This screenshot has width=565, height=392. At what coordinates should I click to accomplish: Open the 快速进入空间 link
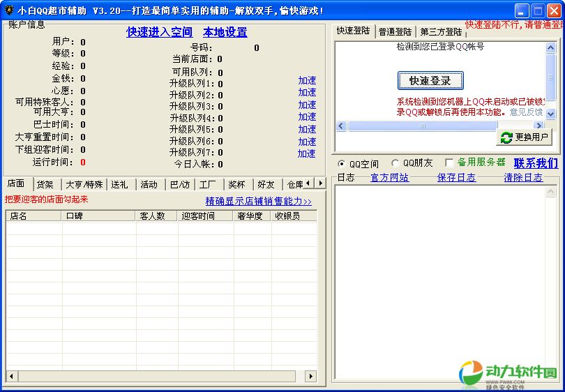point(159,32)
